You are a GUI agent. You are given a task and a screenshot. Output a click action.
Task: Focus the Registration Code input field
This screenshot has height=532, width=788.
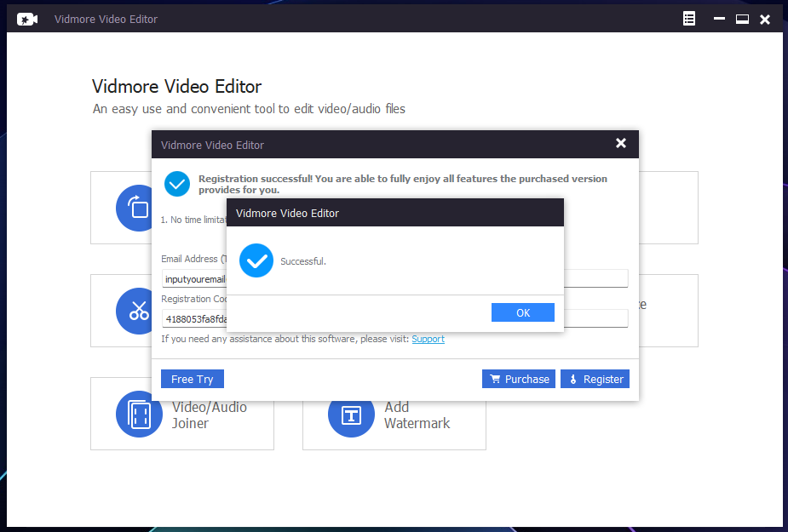tap(194, 319)
